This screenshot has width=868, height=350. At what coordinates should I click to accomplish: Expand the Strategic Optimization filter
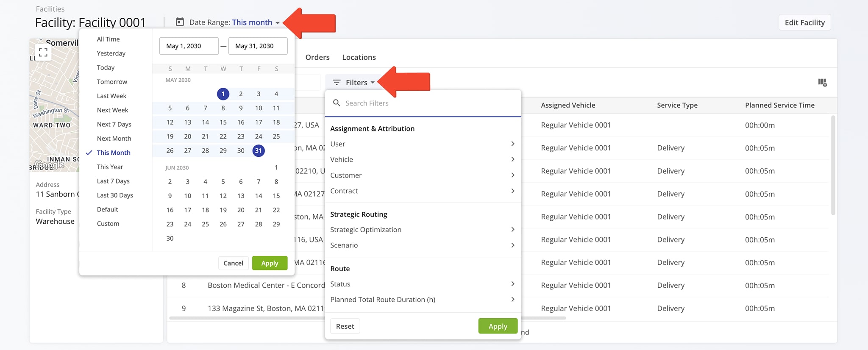point(423,229)
